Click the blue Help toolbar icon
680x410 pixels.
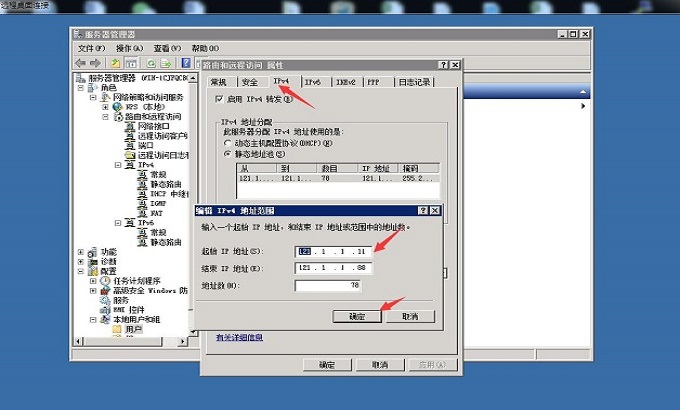pos(186,63)
